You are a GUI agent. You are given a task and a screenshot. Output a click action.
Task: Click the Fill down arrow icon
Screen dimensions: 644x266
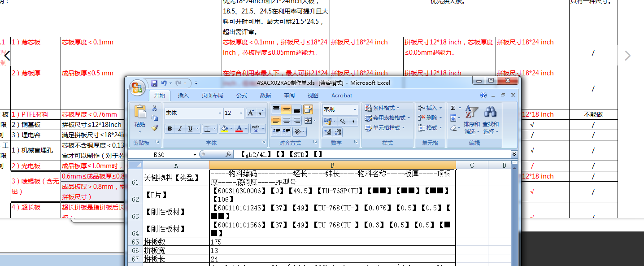click(x=453, y=118)
